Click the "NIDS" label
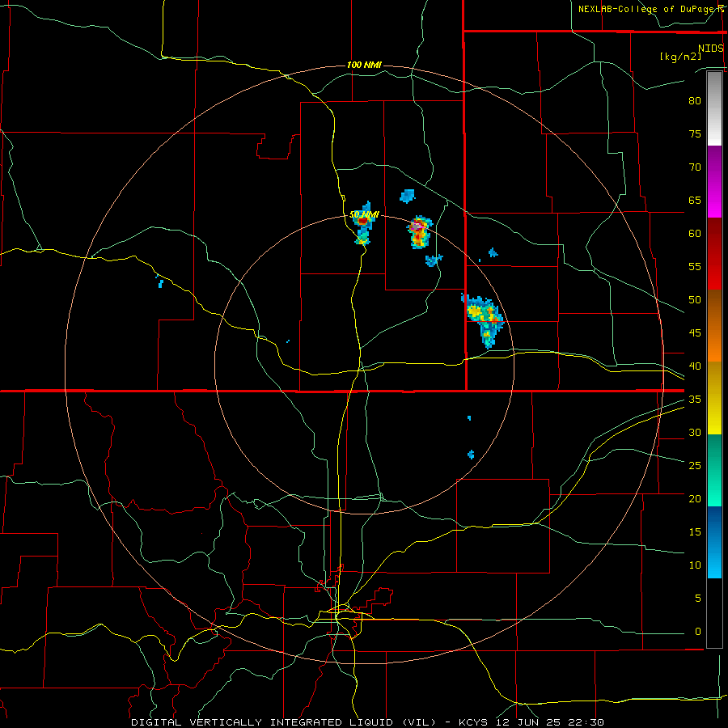Viewport: 728px width, 728px height. click(711, 48)
